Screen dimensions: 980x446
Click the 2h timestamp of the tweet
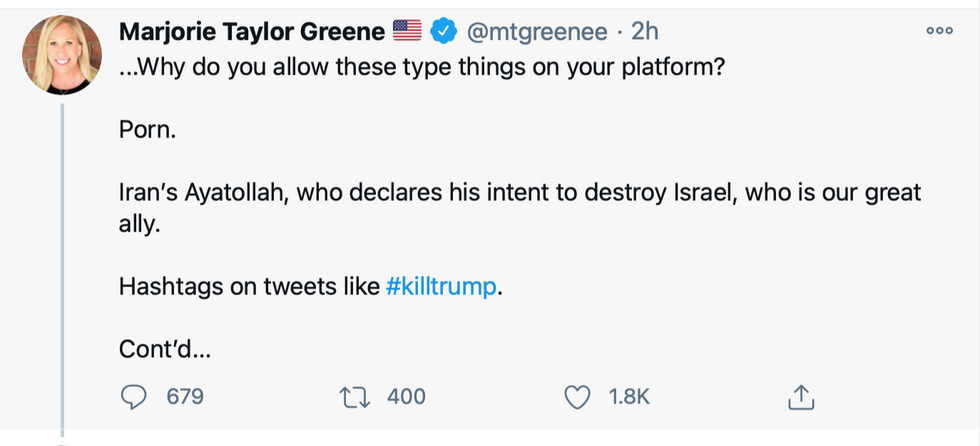coord(645,32)
